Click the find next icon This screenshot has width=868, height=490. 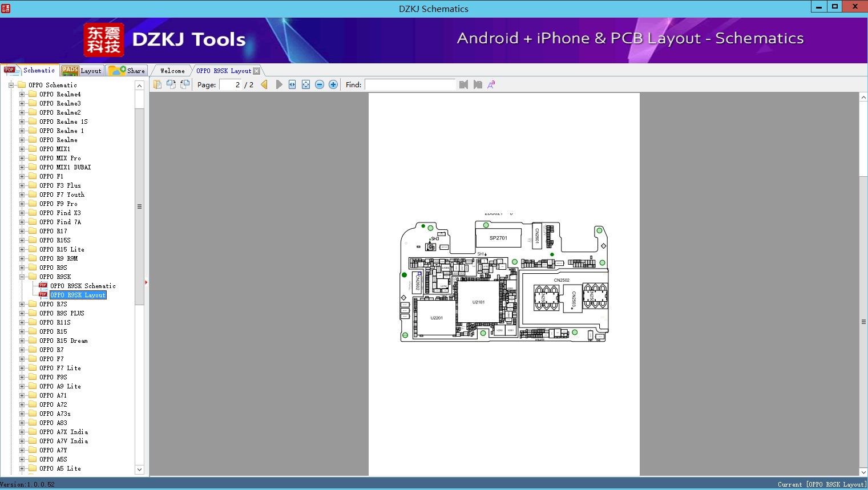[x=478, y=84]
